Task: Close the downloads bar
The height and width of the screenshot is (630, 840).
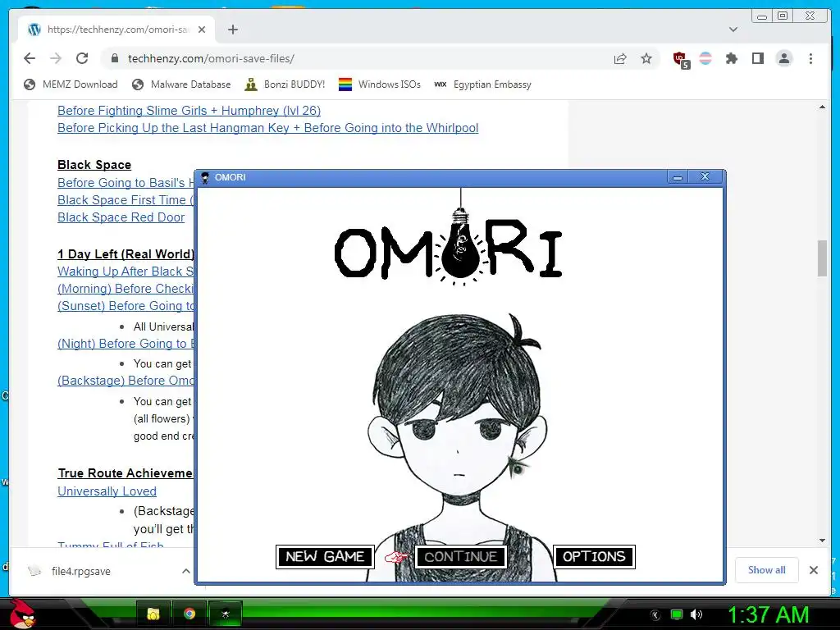Action: click(814, 570)
